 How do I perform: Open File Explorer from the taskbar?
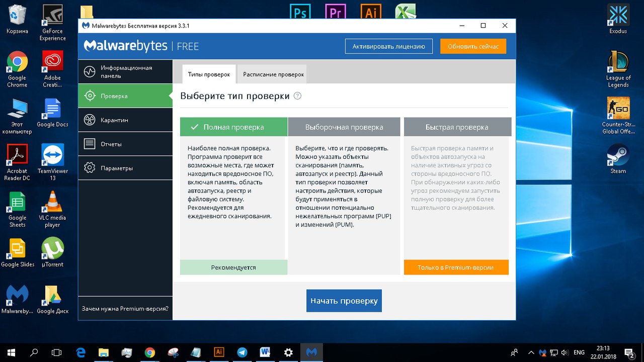coord(104,352)
